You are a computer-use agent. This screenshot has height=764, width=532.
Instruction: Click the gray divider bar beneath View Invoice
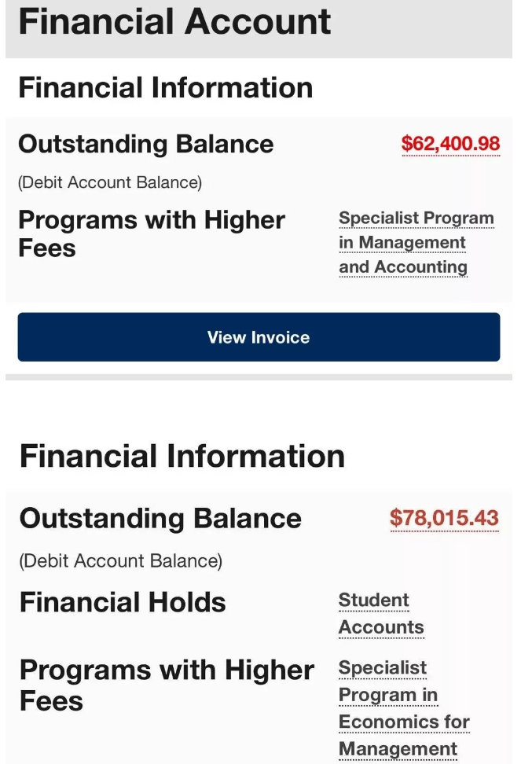(x=259, y=376)
